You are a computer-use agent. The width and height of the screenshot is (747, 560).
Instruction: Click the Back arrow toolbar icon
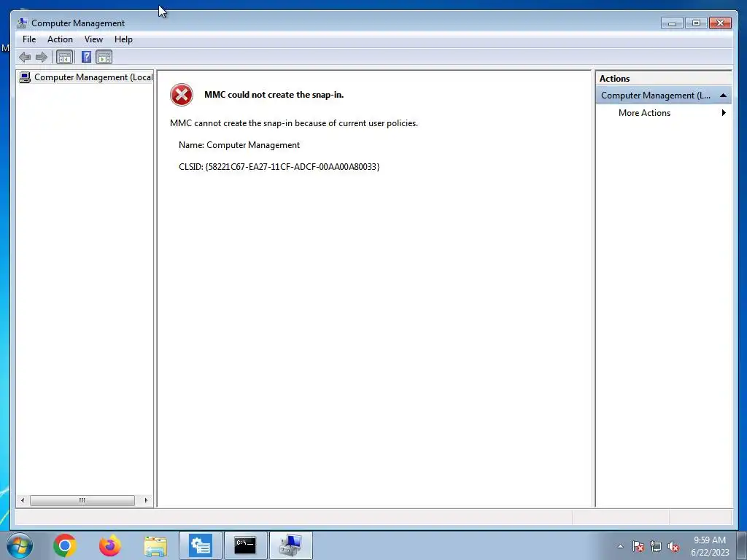coord(25,58)
